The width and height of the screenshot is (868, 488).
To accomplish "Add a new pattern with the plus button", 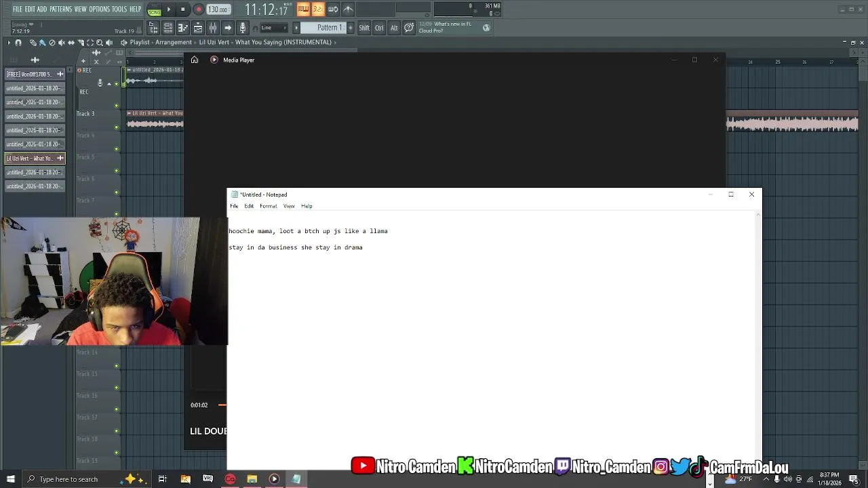I will coord(351,28).
